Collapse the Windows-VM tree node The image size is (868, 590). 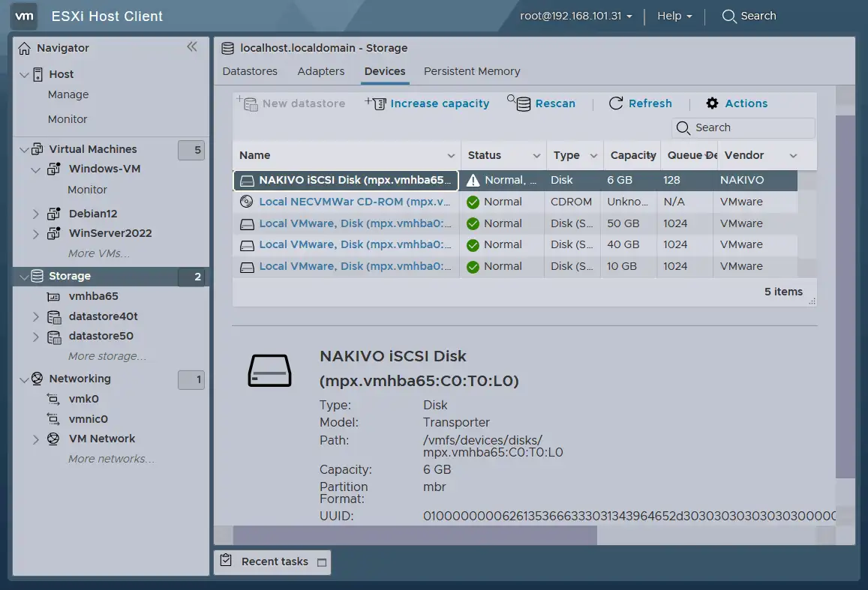(35, 169)
